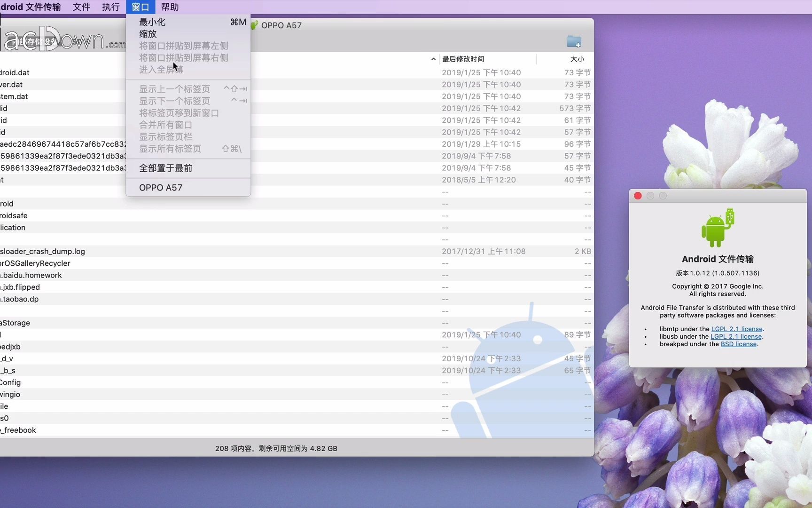Viewport: 812px width, 508px height.
Task: Open the LGPL 2.1 license link for libmtp
Action: click(736, 329)
